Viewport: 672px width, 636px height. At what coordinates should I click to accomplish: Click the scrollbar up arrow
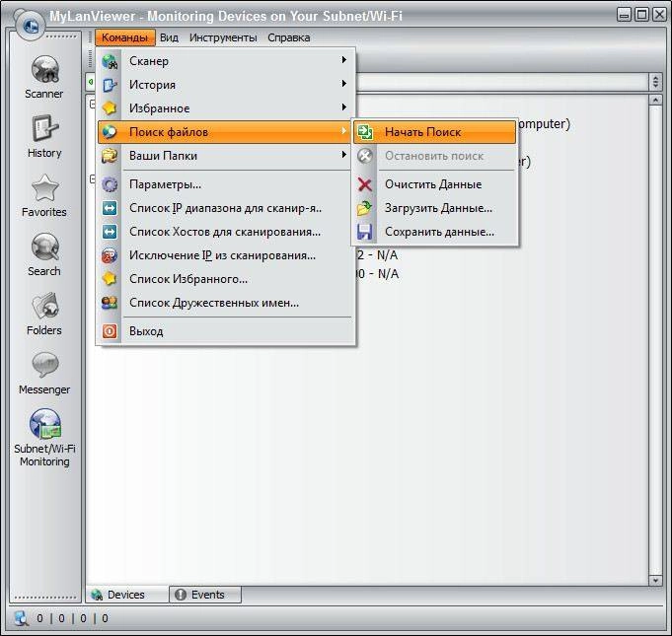[655, 101]
